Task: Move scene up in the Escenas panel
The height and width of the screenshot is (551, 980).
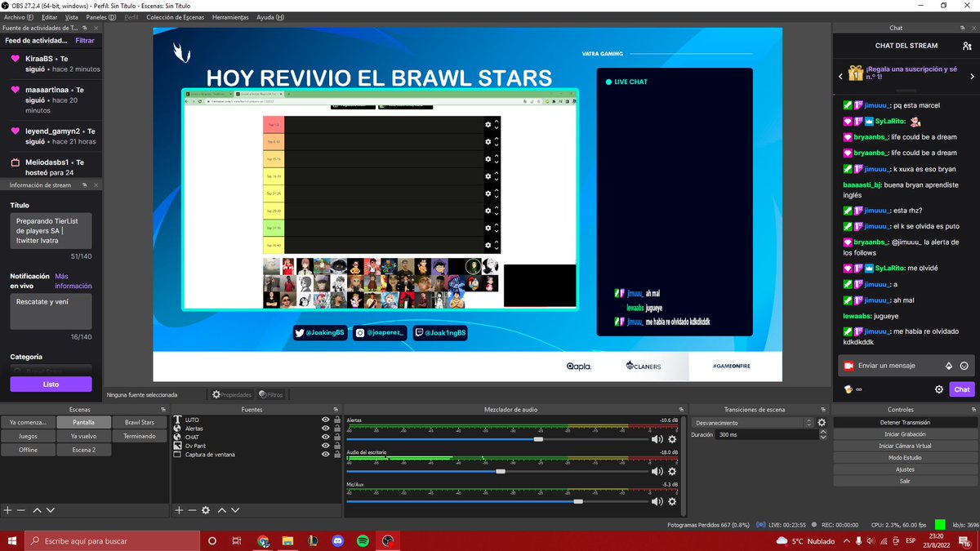Action: [37, 509]
